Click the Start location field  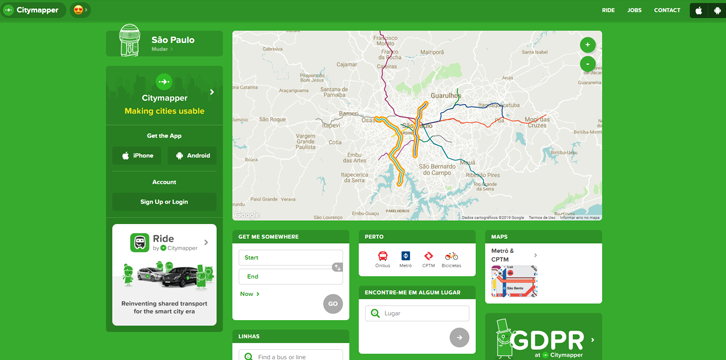(x=291, y=258)
